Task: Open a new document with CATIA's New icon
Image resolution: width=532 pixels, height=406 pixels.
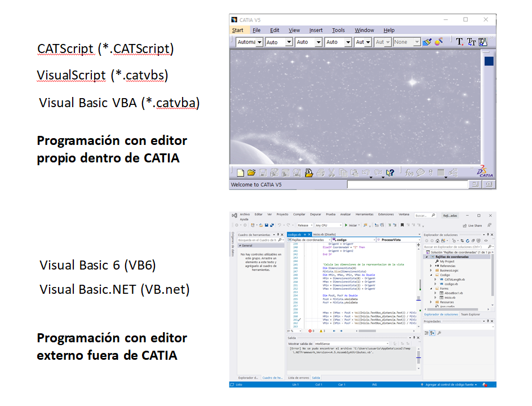Action: (x=241, y=172)
